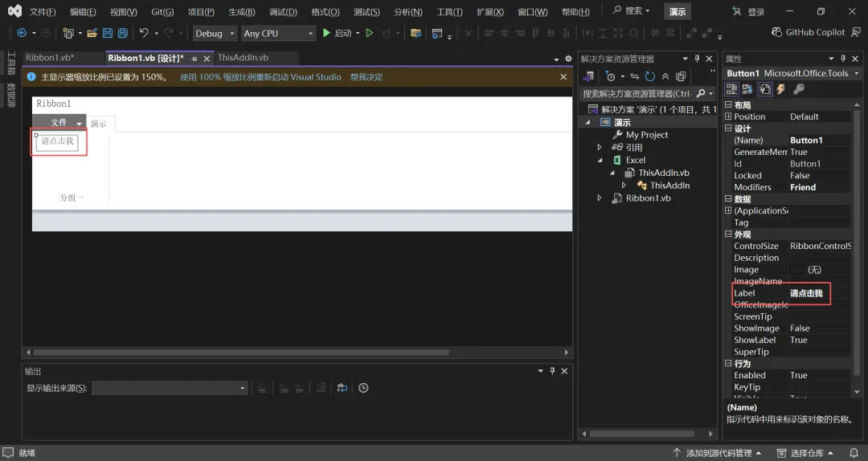Open the Debug configuration dropdown
Image resolution: width=868 pixels, height=461 pixels.
pos(215,33)
